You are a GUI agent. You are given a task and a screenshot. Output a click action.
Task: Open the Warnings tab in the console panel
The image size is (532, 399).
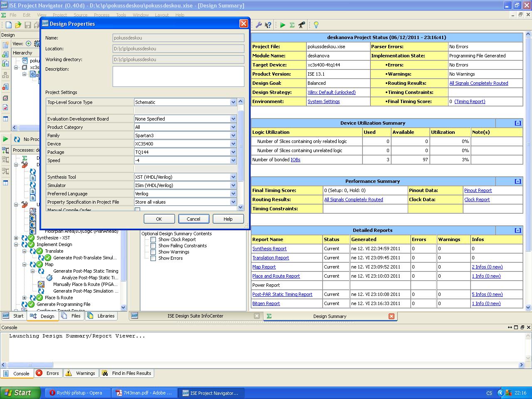[81, 373]
